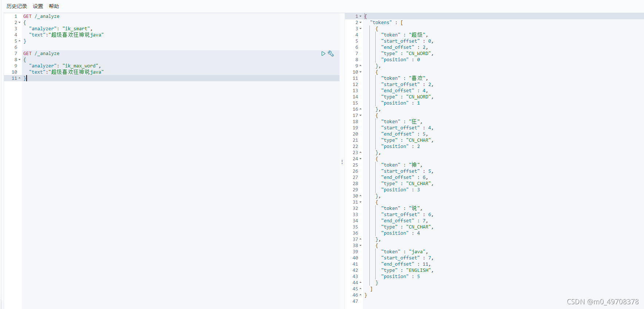Place cursor on the ik_smart analyzer line
The image size is (644, 309).
pos(61,29)
